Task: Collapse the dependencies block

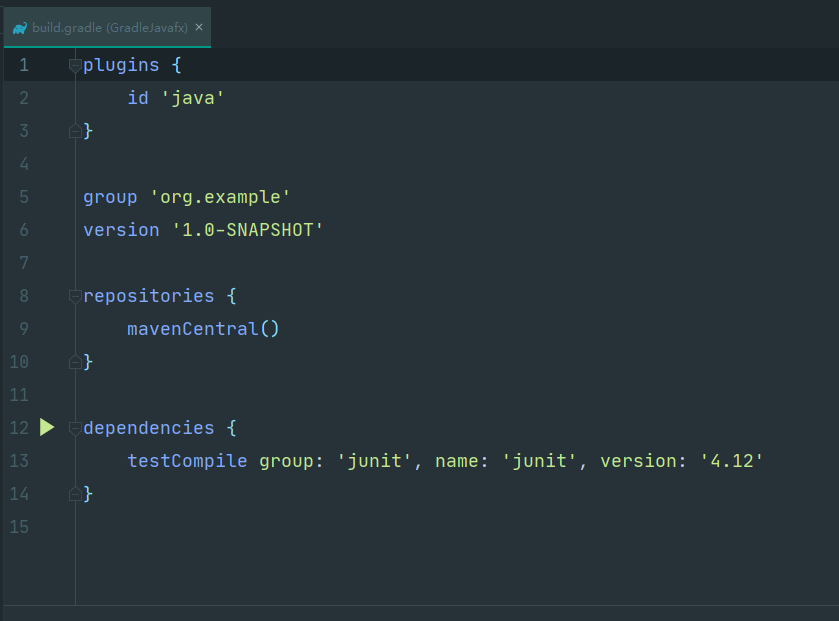Action: click(x=74, y=428)
